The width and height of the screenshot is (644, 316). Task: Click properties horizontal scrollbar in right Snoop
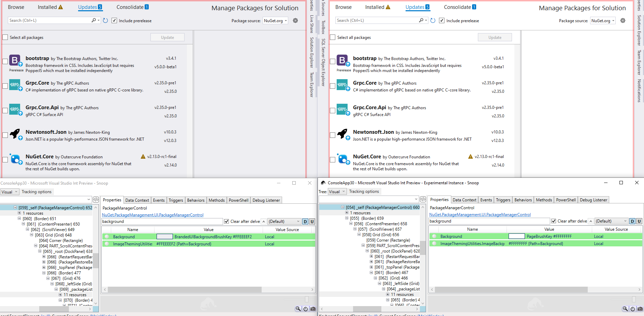coord(535,289)
